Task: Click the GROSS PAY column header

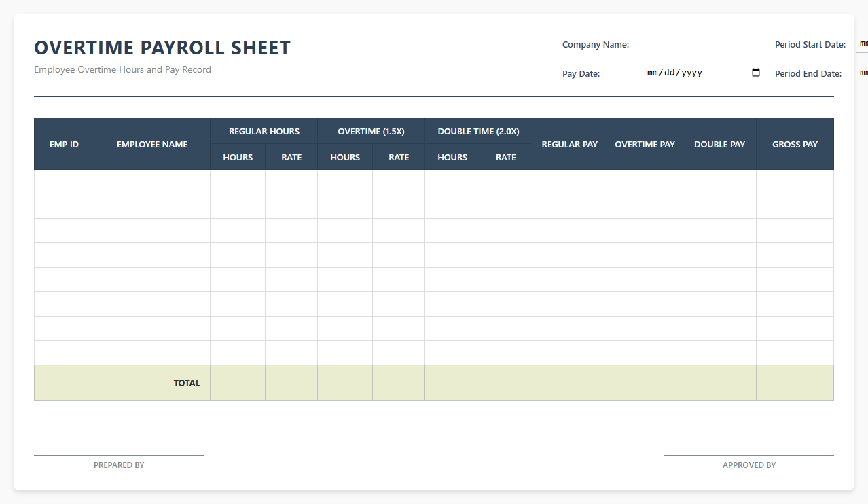Action: pos(795,144)
